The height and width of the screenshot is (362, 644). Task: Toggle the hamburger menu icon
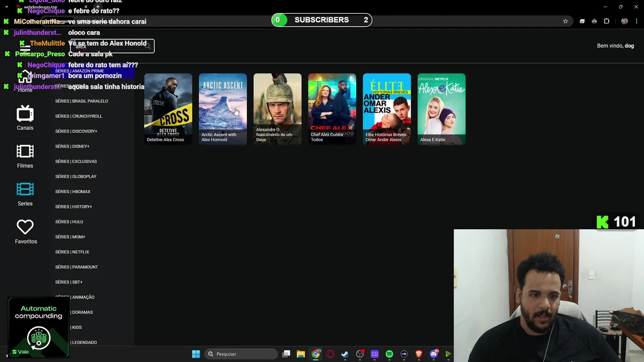click(25, 48)
